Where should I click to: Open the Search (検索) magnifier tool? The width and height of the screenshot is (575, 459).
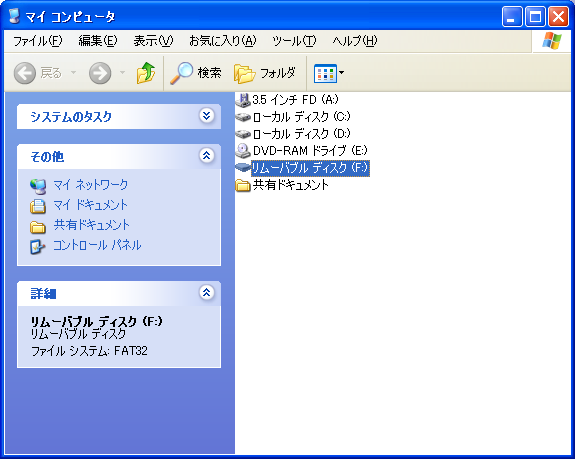point(181,73)
